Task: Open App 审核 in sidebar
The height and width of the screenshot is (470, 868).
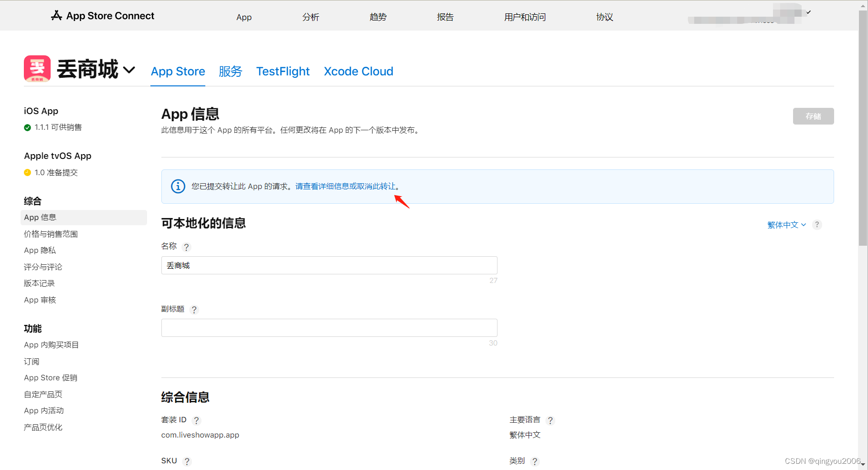Action: [x=40, y=300]
